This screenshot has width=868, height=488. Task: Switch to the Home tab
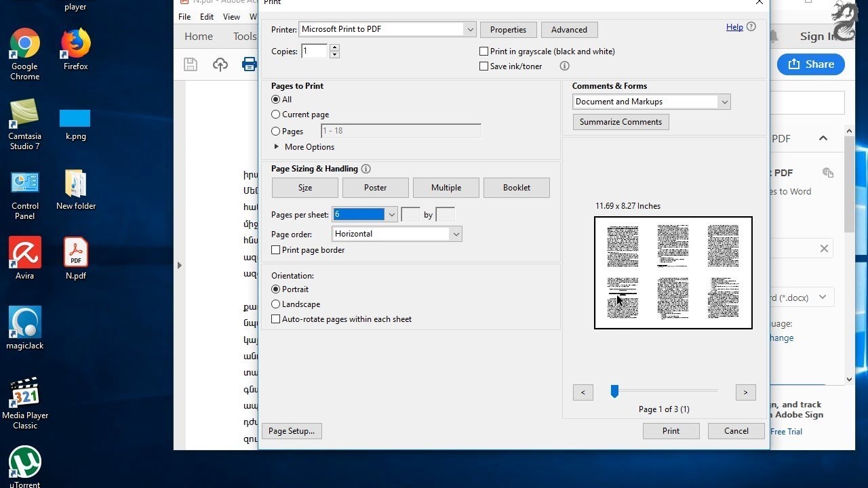tap(199, 37)
